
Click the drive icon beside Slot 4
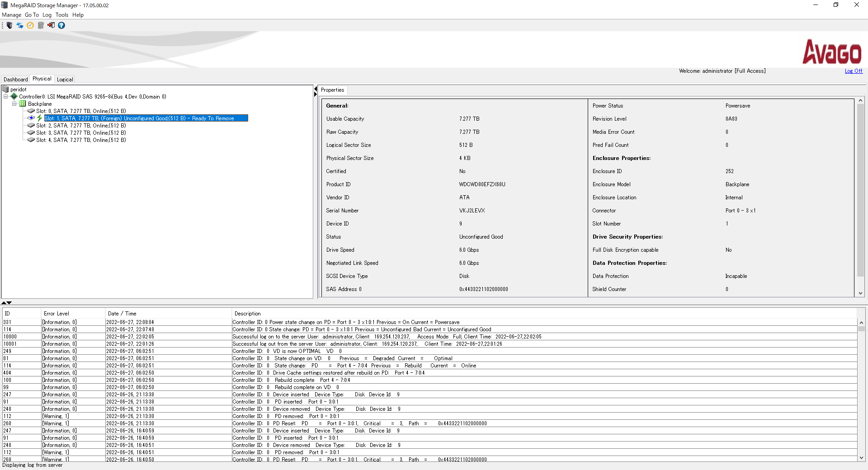click(31, 140)
